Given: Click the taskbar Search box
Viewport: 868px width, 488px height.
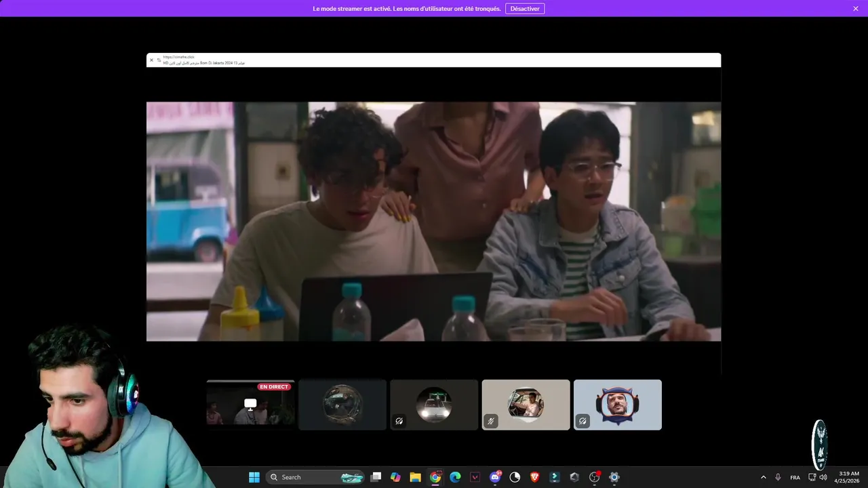Looking at the screenshot, I should [315, 477].
